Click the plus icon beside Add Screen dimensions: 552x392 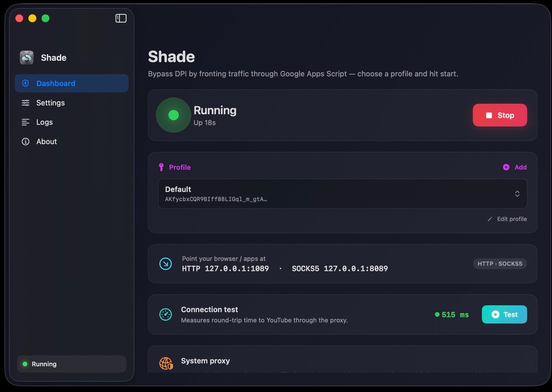[506, 167]
